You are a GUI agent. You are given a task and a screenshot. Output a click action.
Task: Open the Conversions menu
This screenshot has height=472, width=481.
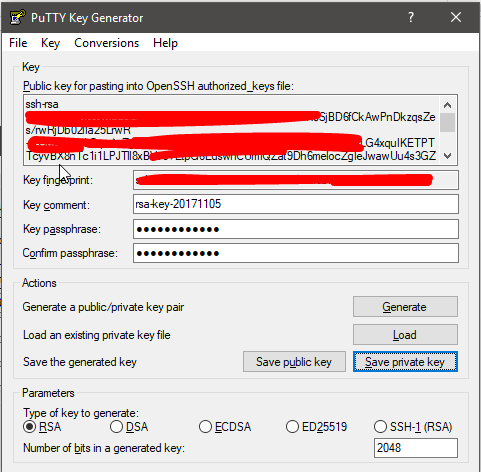(x=106, y=43)
